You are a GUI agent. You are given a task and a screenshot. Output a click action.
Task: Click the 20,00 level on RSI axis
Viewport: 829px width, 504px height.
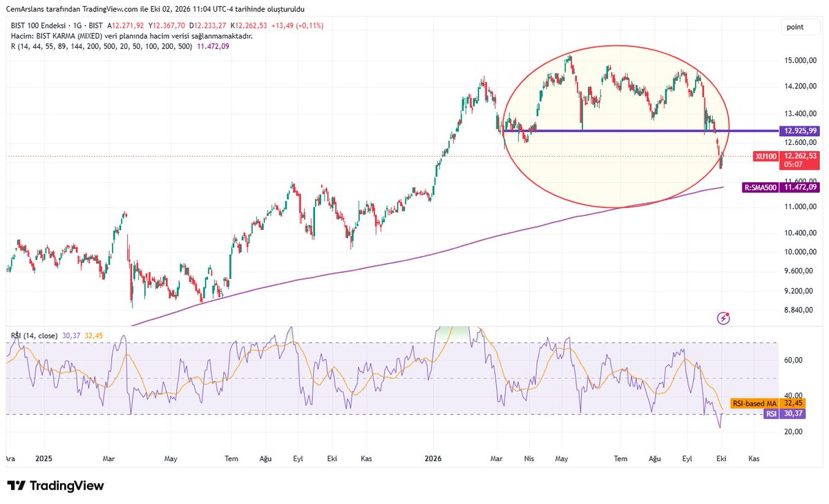[x=793, y=432]
